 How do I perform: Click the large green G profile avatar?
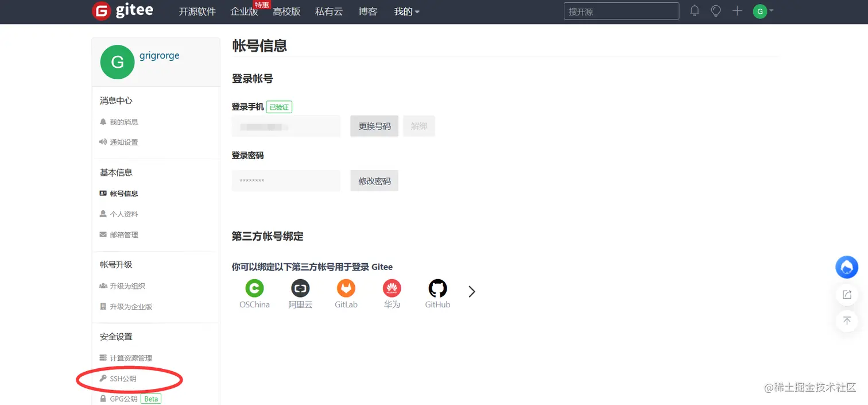pyautogui.click(x=117, y=62)
